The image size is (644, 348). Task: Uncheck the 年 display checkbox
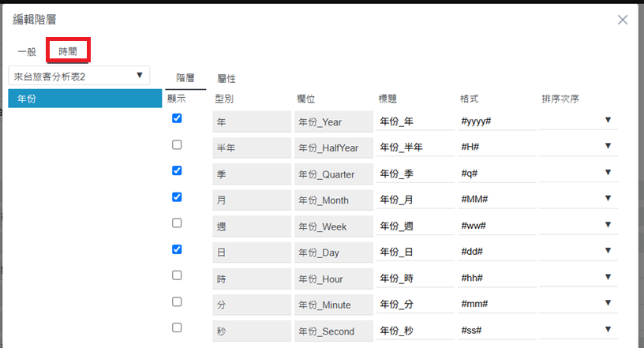coord(177,118)
